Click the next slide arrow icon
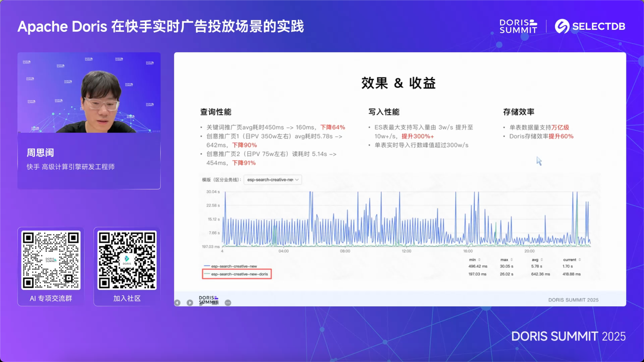 click(x=190, y=303)
